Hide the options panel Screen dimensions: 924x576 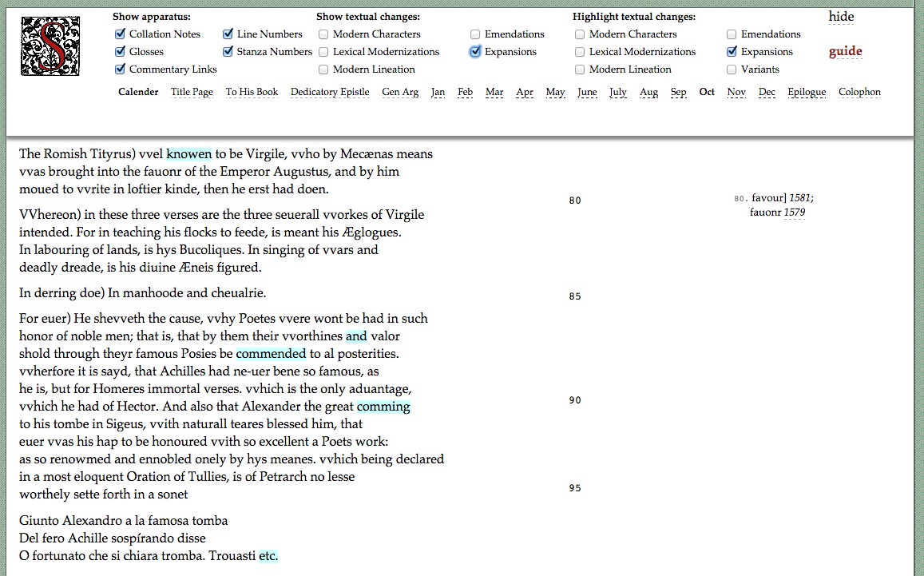(x=841, y=17)
